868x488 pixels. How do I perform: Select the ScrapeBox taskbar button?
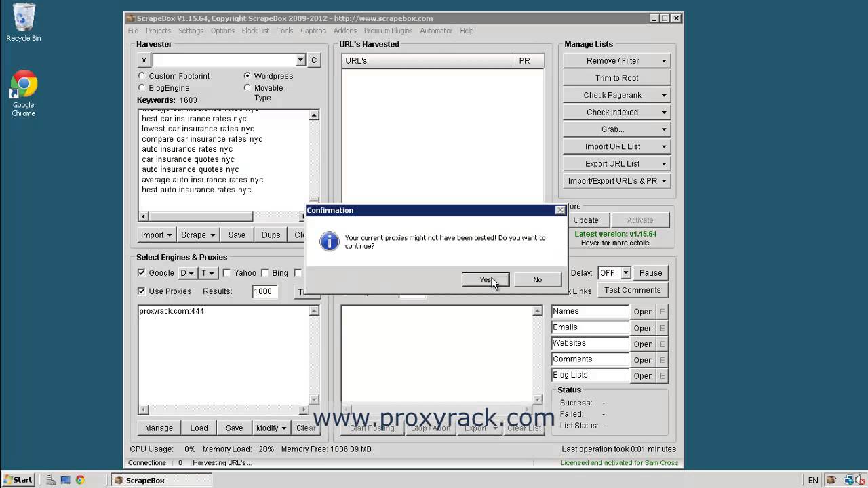pyautogui.click(x=160, y=480)
